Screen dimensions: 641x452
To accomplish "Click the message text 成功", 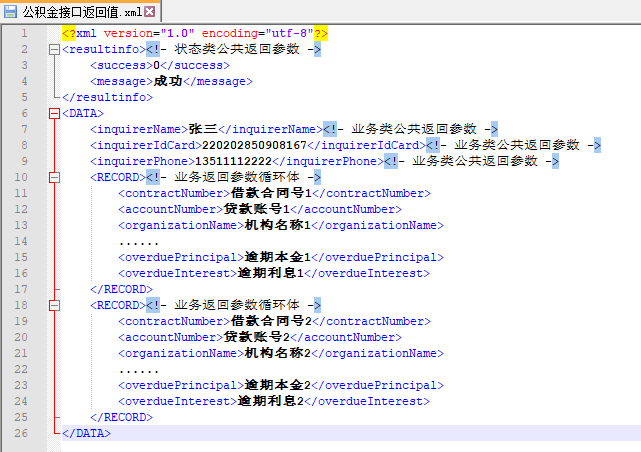I will 168,81.
